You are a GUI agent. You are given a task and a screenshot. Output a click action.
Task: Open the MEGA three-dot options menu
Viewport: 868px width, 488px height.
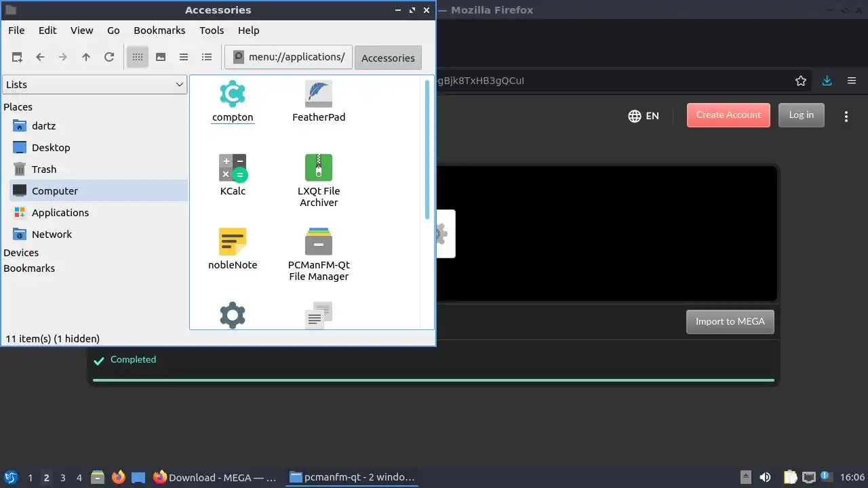click(846, 117)
